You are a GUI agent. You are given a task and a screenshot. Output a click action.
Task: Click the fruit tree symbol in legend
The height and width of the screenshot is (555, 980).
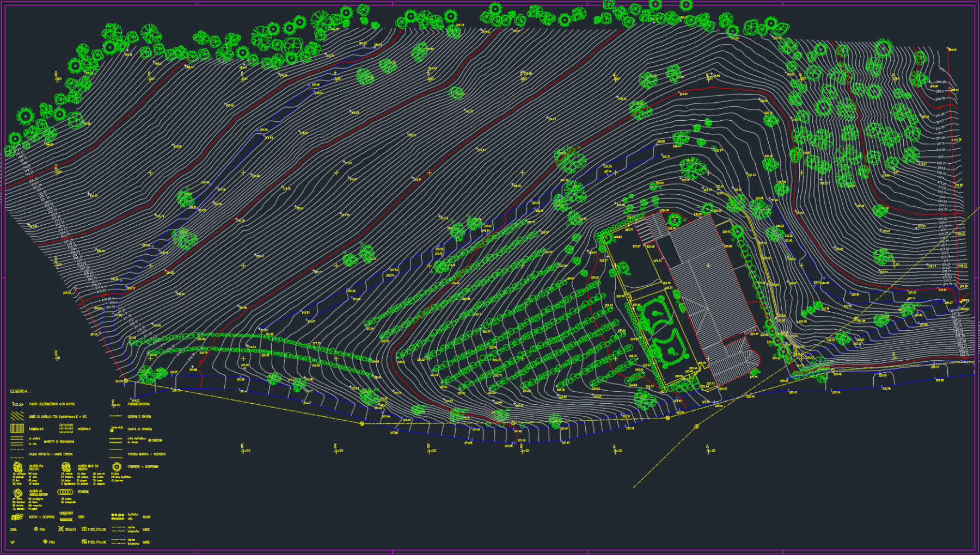[x=17, y=467]
